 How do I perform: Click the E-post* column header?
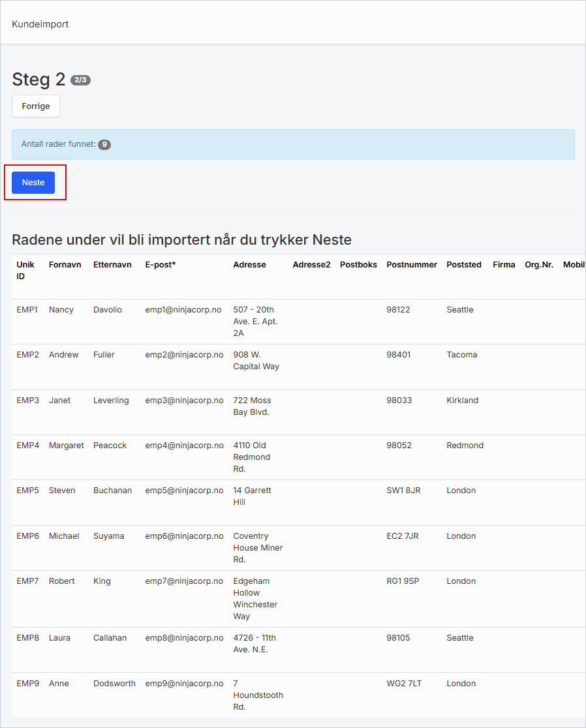tap(161, 265)
